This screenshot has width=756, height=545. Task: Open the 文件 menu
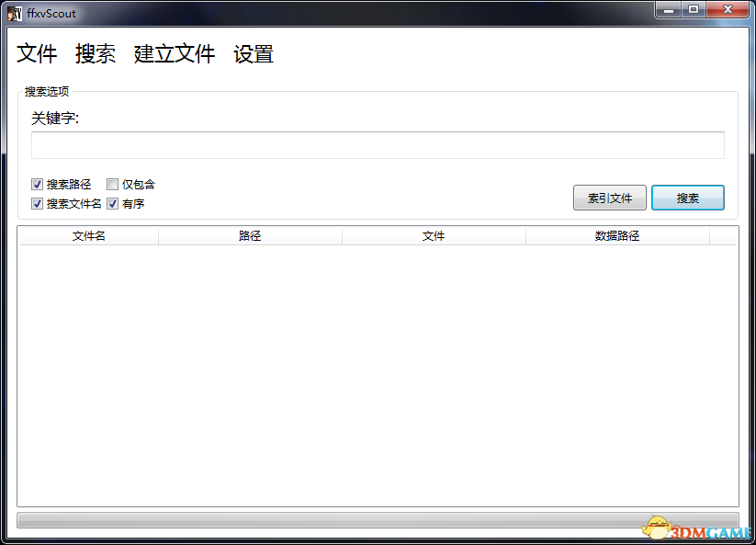click(37, 54)
